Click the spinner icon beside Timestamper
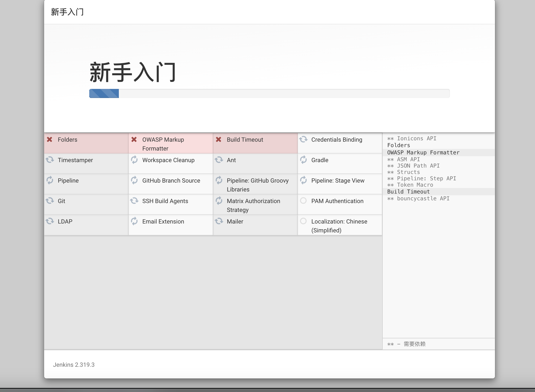The image size is (535, 392). [x=50, y=160]
